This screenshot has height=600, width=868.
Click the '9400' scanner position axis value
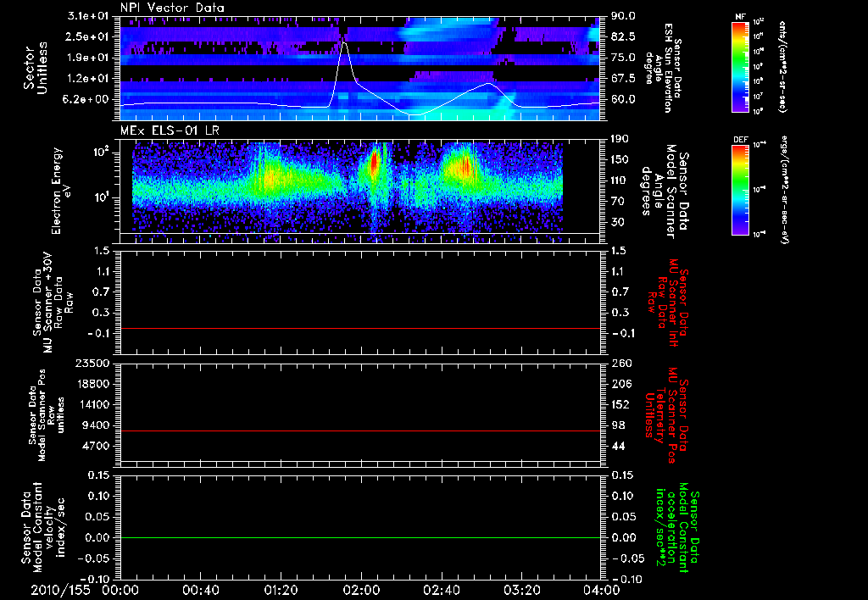pyautogui.click(x=97, y=425)
